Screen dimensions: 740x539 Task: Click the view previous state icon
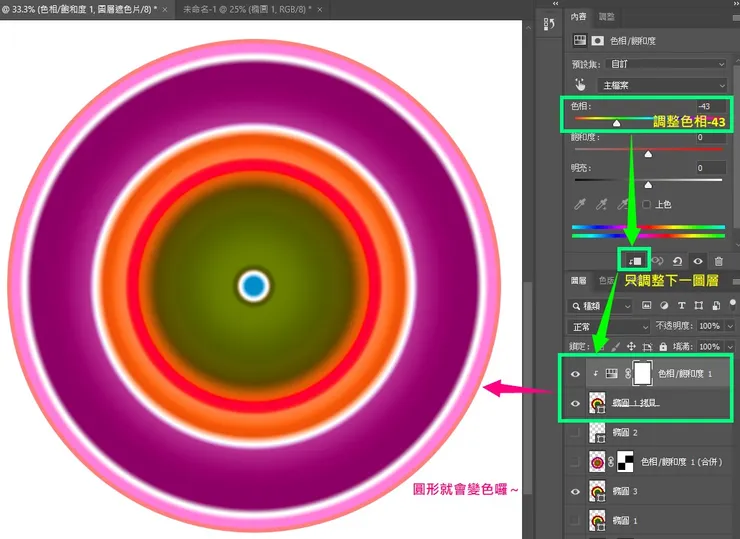[x=657, y=260]
